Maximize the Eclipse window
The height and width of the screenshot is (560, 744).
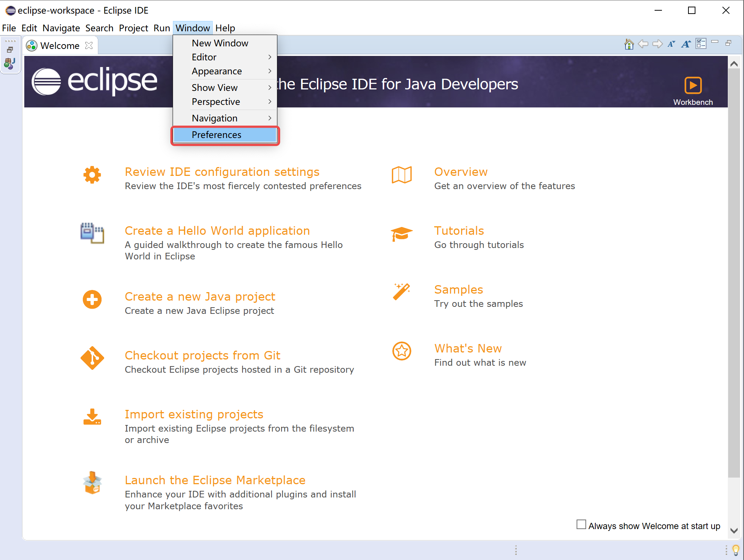(692, 10)
